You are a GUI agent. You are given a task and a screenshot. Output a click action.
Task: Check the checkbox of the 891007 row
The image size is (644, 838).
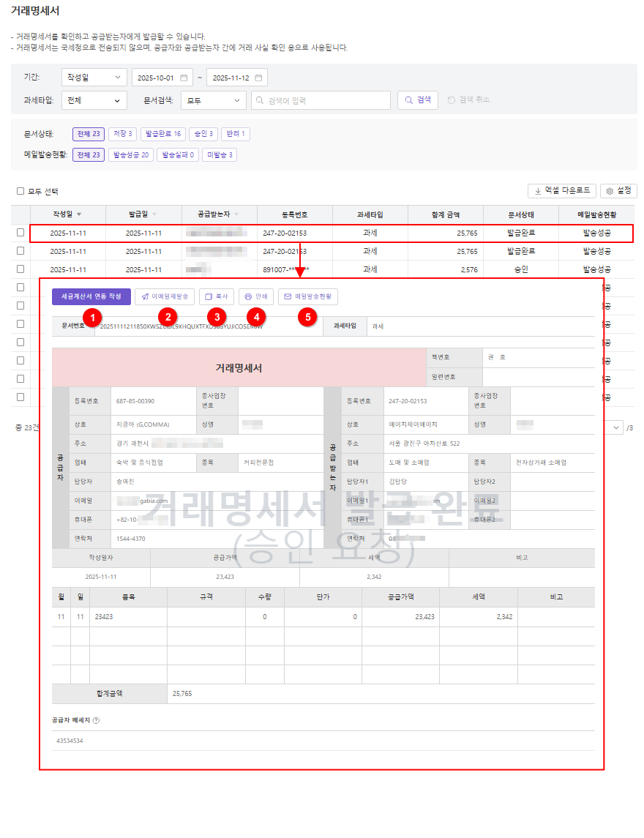pyautogui.click(x=20, y=269)
